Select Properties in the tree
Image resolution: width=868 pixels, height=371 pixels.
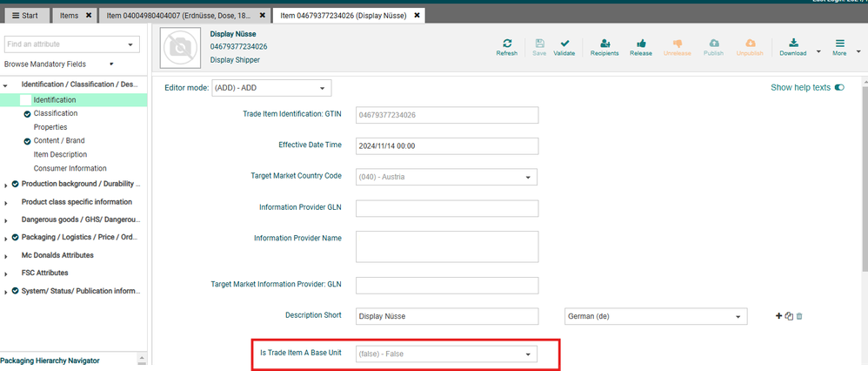click(50, 127)
